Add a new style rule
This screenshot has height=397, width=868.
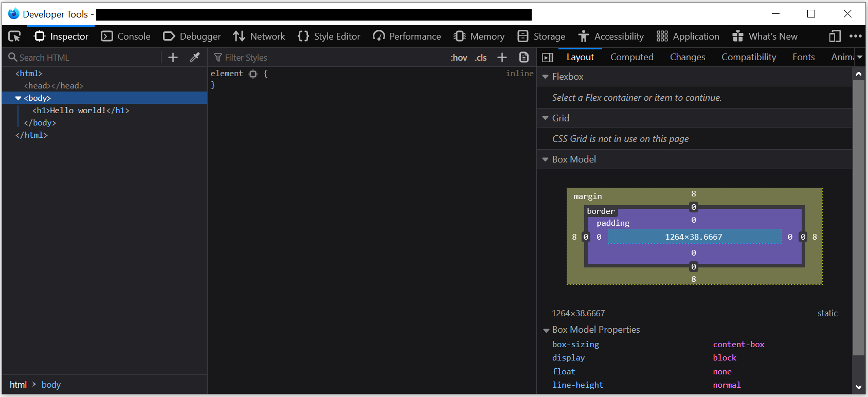point(502,58)
